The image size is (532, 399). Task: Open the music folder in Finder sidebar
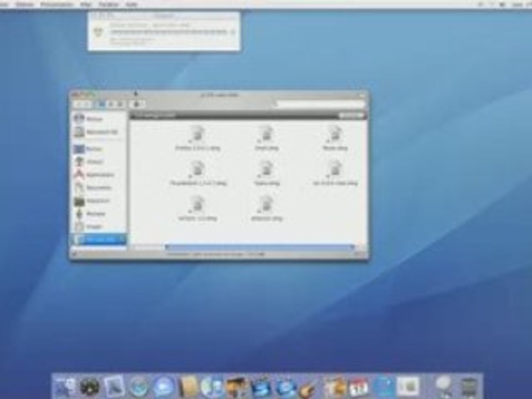[x=90, y=214]
